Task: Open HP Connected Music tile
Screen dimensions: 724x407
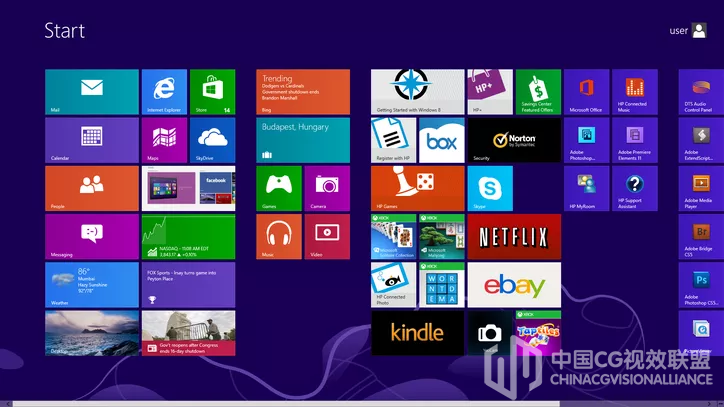Action: tap(635, 92)
